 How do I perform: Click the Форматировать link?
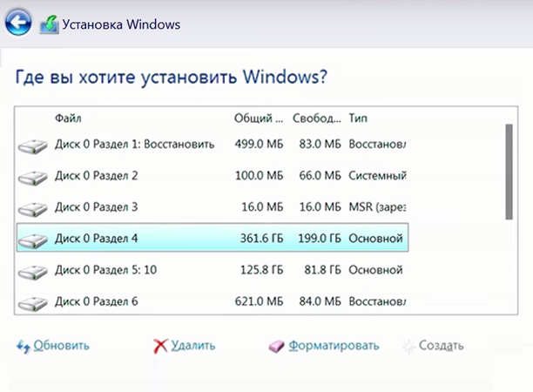[x=334, y=346]
